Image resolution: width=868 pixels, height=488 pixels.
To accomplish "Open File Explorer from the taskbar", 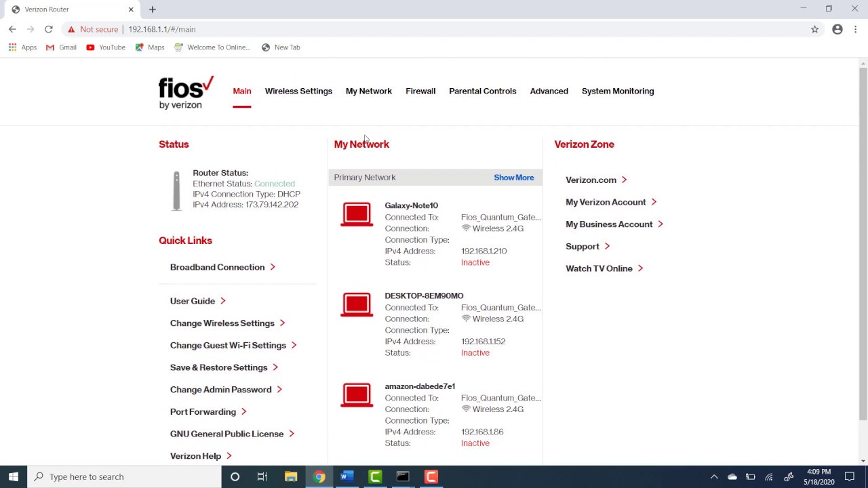I will [290, 476].
